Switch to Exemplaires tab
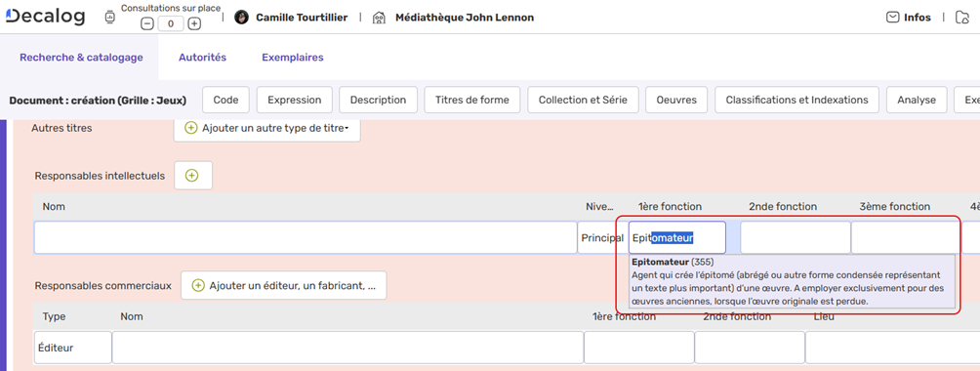 pyautogui.click(x=293, y=58)
